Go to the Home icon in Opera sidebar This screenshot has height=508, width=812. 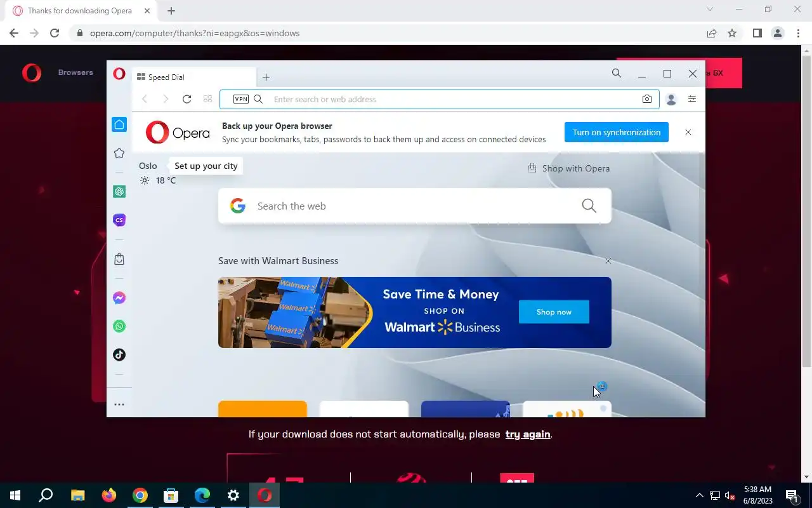[x=119, y=125]
